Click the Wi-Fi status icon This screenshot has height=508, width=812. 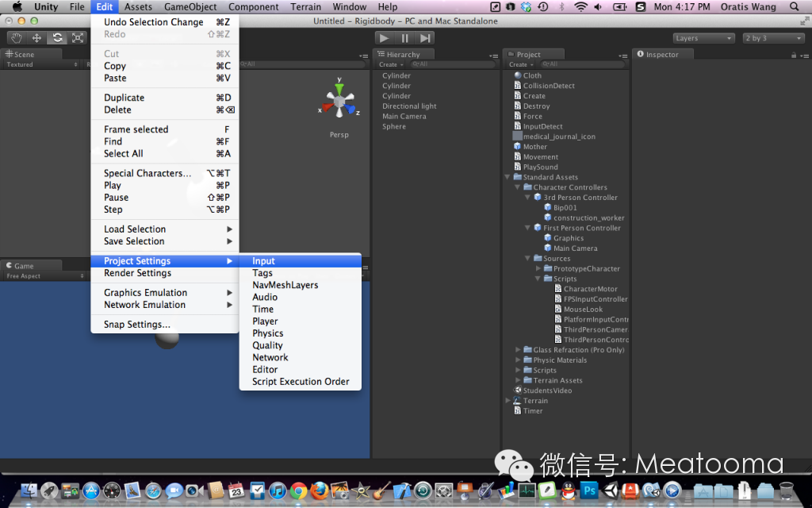580,6
